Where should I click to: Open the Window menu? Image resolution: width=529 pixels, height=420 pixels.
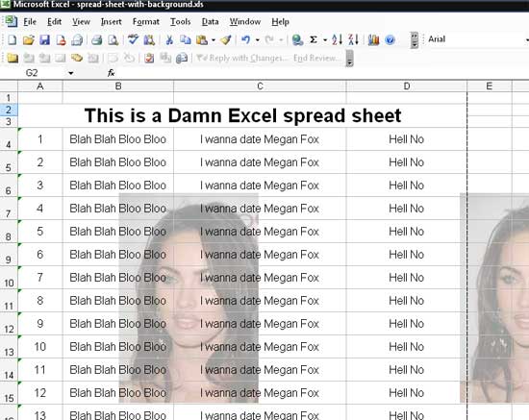pos(245,22)
